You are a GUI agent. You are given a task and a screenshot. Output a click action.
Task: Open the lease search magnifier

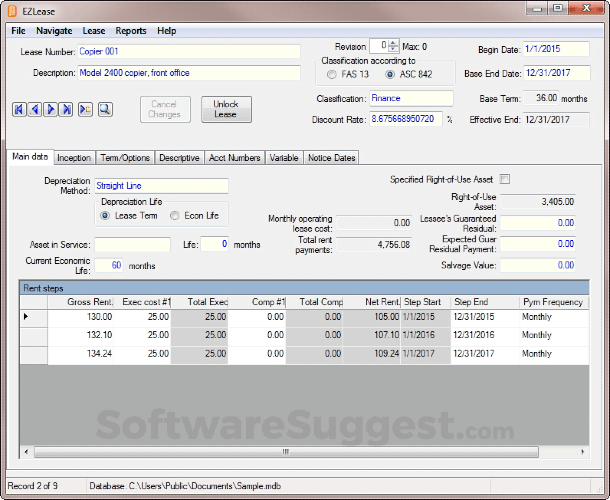pos(105,110)
